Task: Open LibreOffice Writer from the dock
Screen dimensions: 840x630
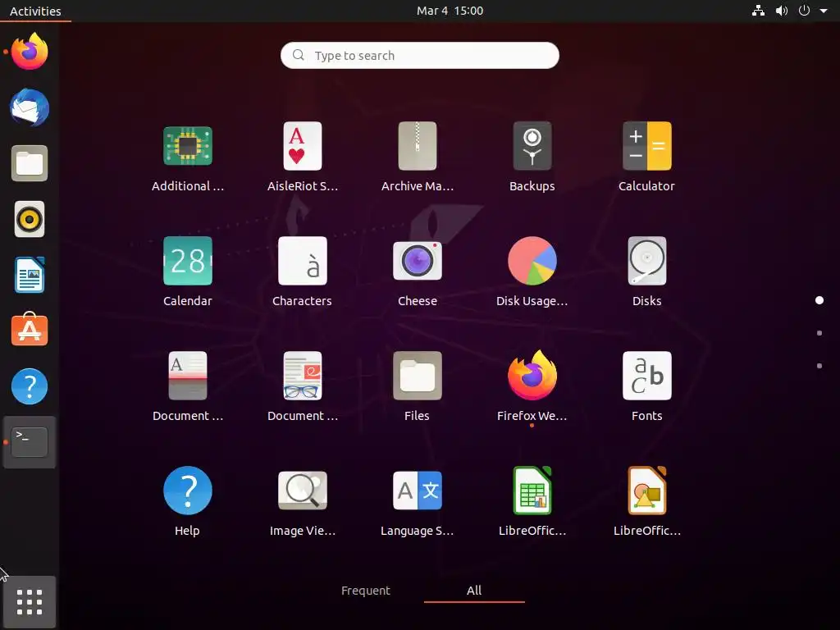Action: (x=30, y=275)
